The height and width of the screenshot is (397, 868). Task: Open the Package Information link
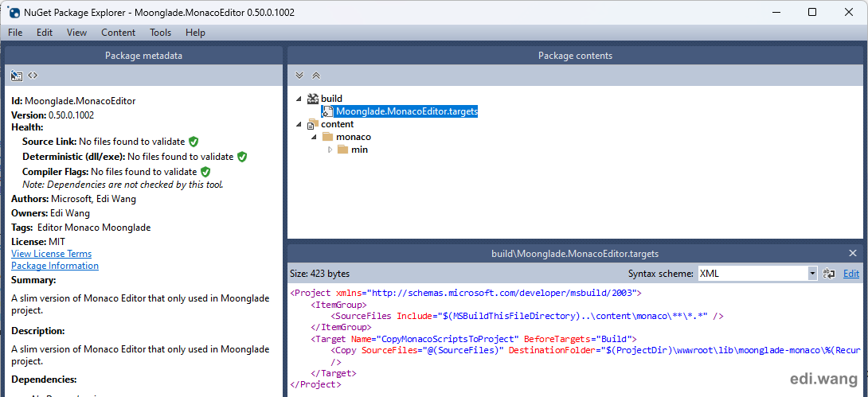55,266
